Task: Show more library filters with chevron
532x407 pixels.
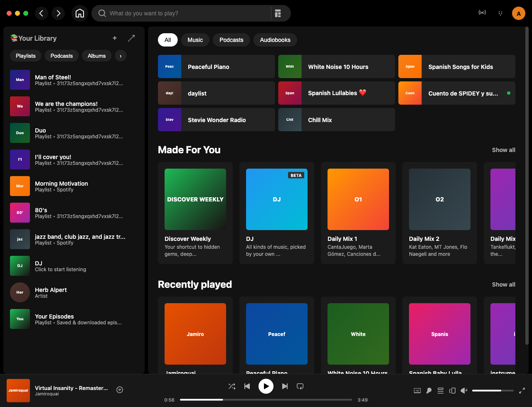Action: 121,56
